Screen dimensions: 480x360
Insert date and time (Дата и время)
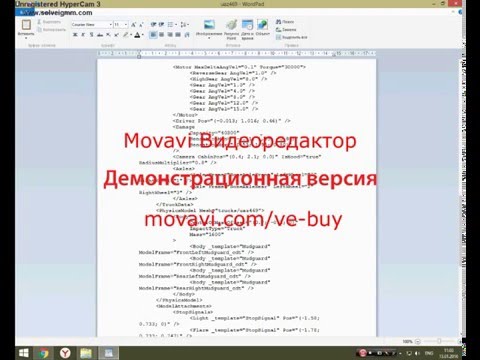pos(247,29)
